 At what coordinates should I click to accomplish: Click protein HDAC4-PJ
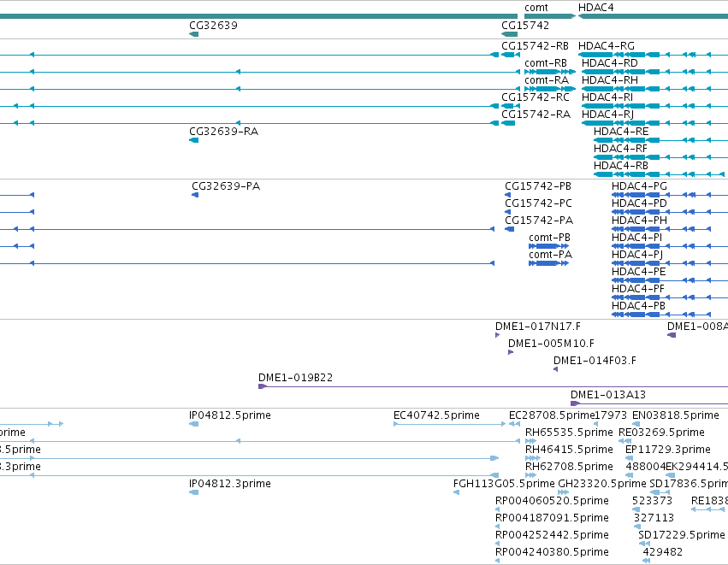(x=637, y=255)
